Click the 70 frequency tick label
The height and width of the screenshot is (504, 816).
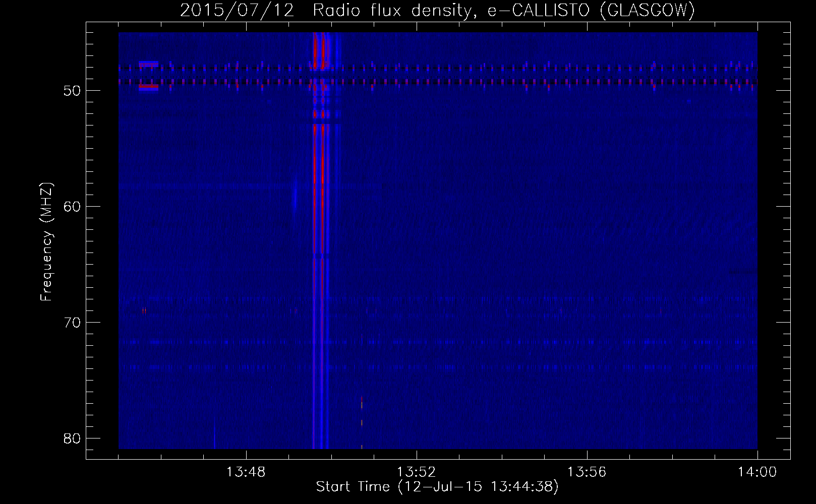tap(73, 323)
